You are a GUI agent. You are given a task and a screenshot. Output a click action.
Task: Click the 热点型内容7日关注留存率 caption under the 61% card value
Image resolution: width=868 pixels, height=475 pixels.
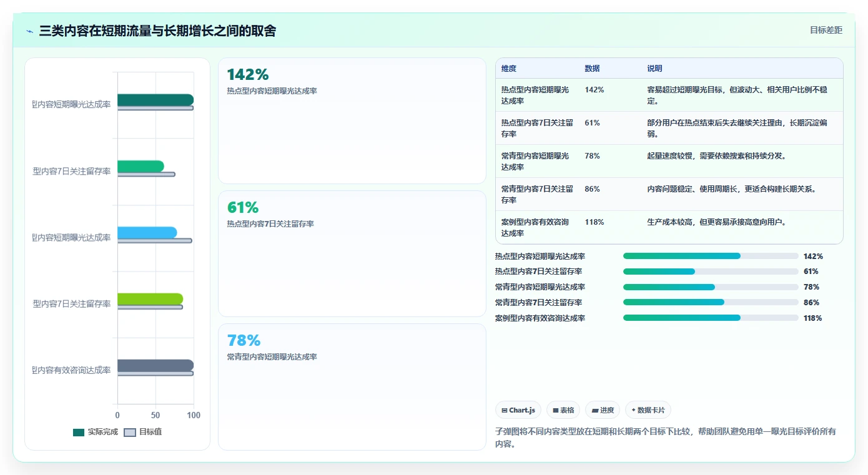(x=270, y=224)
